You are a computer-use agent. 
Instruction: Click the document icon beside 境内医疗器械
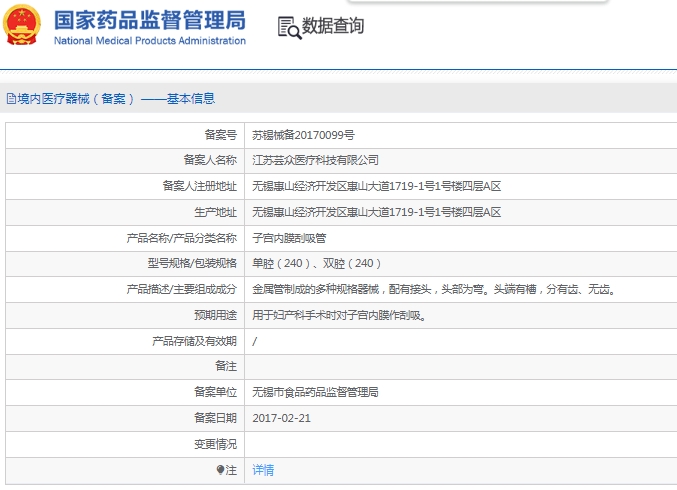click(11, 99)
